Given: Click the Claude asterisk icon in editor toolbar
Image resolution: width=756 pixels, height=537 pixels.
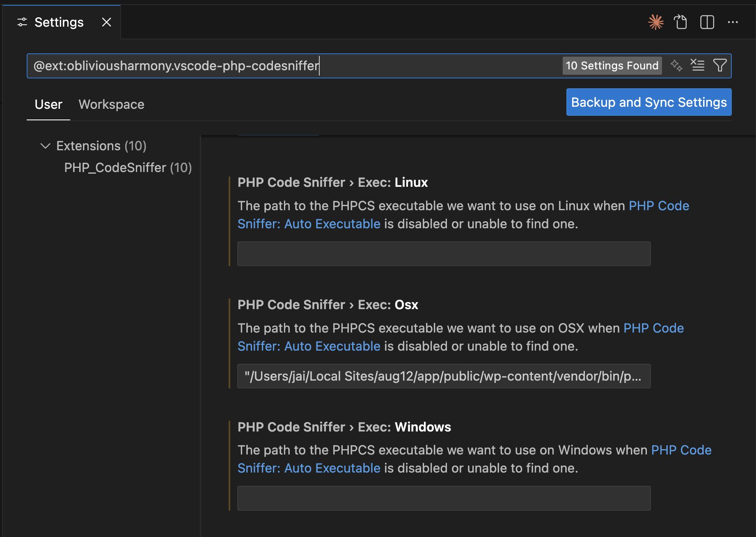Looking at the screenshot, I should [x=656, y=22].
